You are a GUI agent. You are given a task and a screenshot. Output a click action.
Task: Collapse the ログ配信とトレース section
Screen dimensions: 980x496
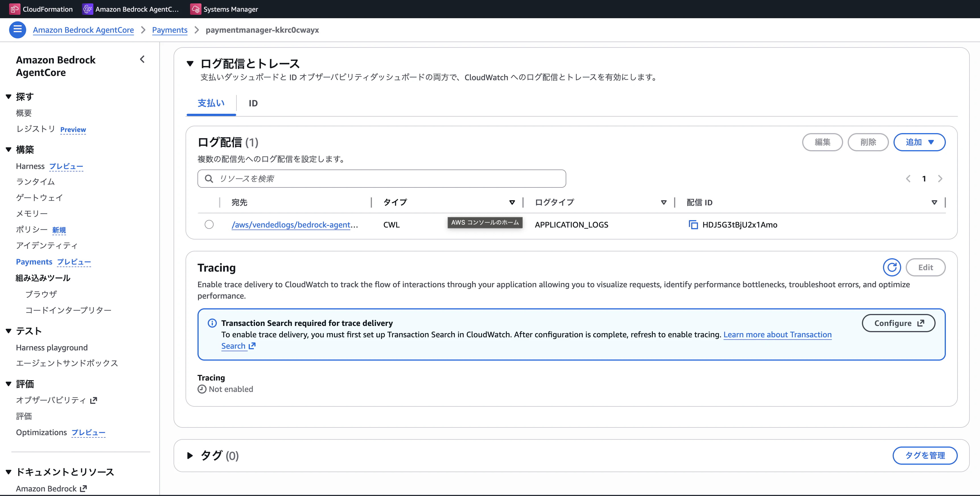[x=190, y=63]
